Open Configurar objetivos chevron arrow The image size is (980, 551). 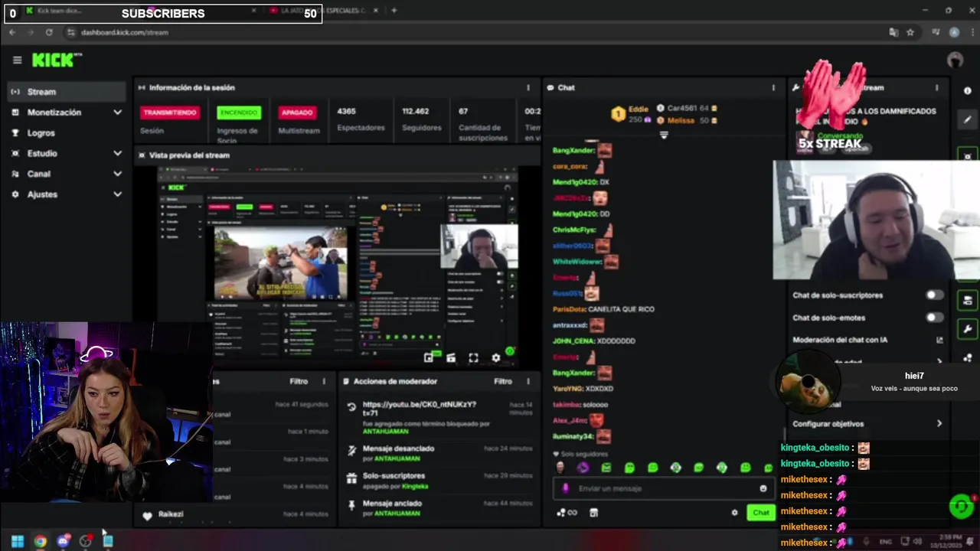tap(939, 423)
